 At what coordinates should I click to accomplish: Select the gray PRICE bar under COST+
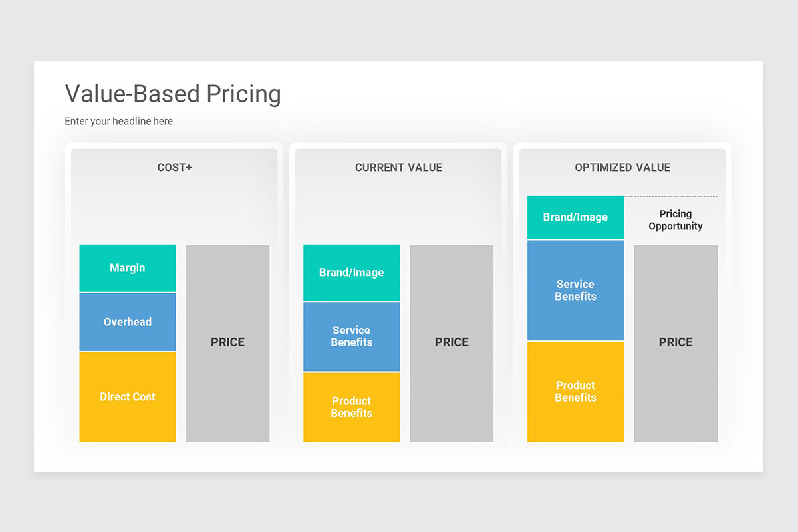228,343
